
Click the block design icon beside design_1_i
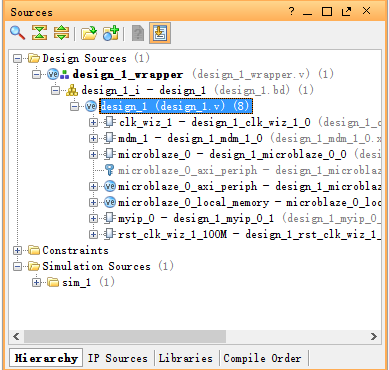(72, 90)
